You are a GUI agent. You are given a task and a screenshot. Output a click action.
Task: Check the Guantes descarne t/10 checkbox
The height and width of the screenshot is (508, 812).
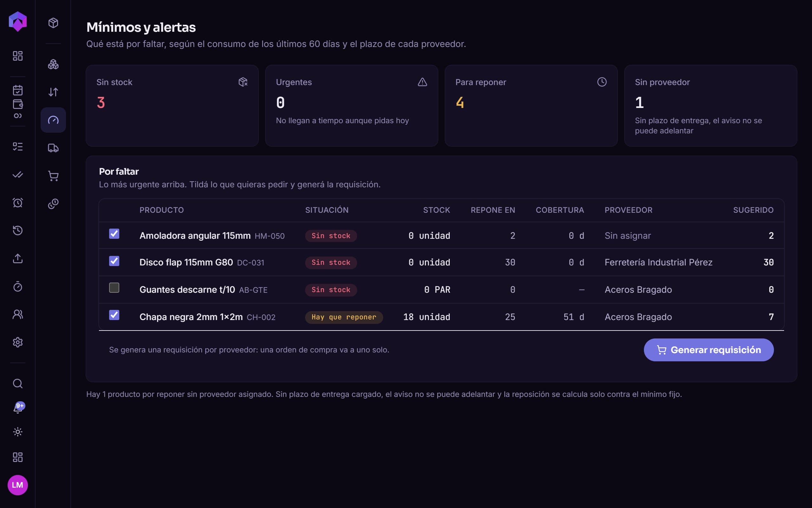pos(114,288)
